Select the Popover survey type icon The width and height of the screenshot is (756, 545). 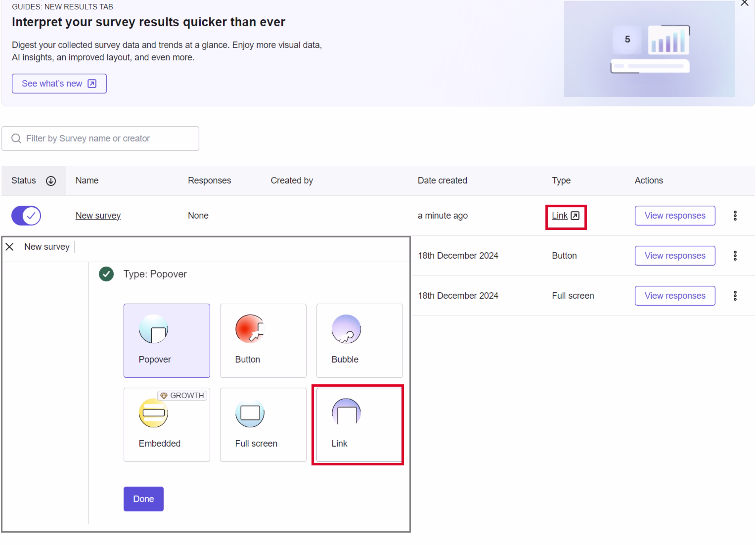[153, 329]
